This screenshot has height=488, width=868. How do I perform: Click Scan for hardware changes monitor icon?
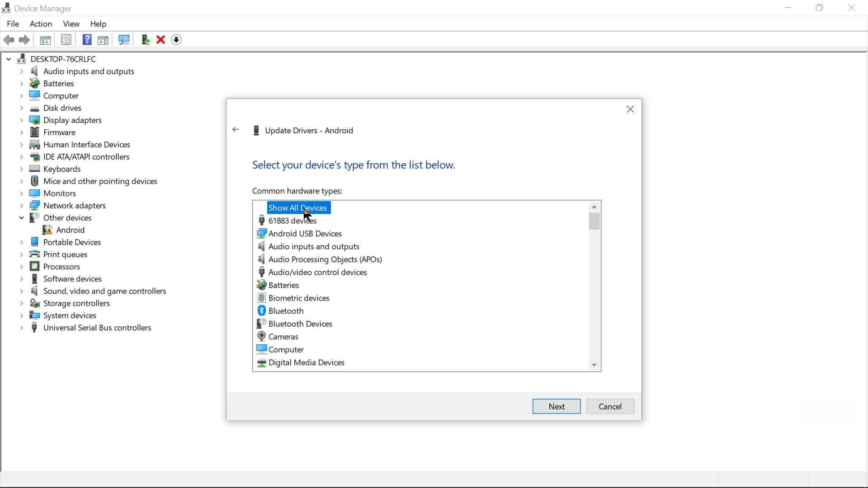pyautogui.click(x=124, y=40)
